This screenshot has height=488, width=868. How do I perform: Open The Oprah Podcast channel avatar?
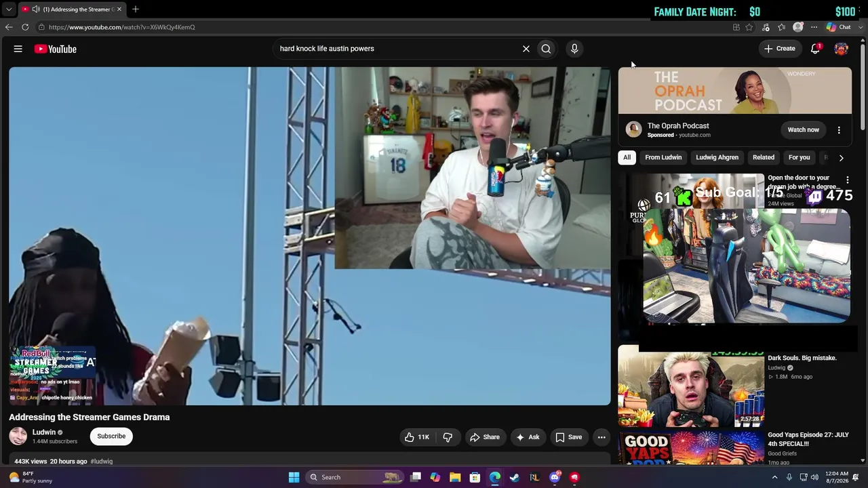[633, 129]
